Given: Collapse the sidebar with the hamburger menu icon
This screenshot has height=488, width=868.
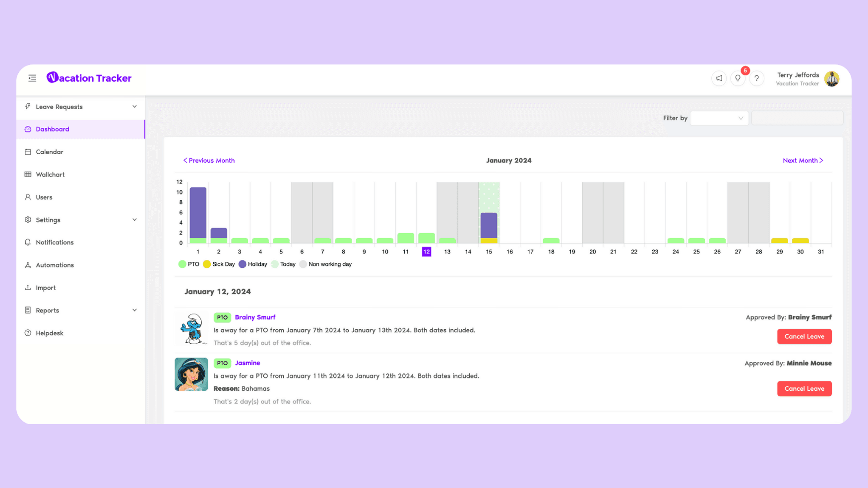Looking at the screenshot, I should click(32, 78).
